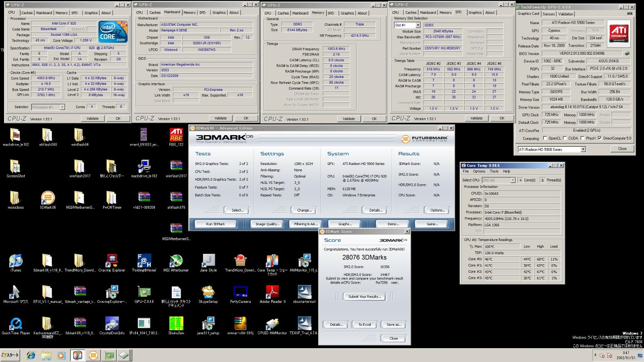
Task: Click Details button under System in 3DMark06
Action: [x=376, y=210]
